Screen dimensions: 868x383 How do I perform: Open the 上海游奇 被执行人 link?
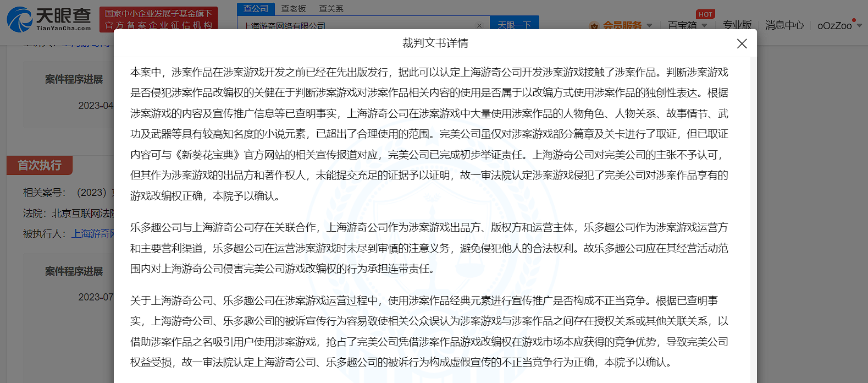[92, 234]
